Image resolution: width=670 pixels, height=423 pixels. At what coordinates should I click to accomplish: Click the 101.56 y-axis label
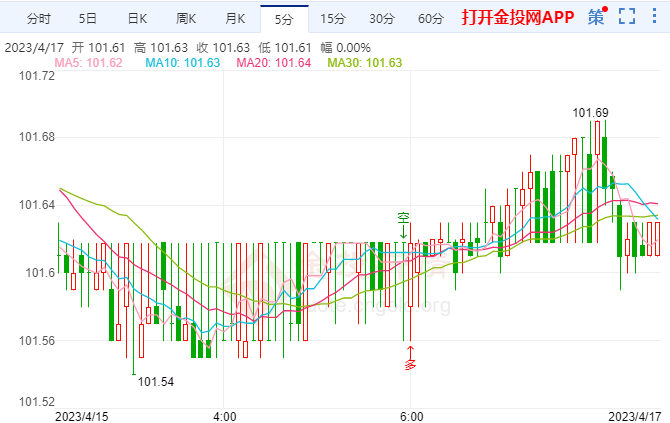[x=37, y=341]
